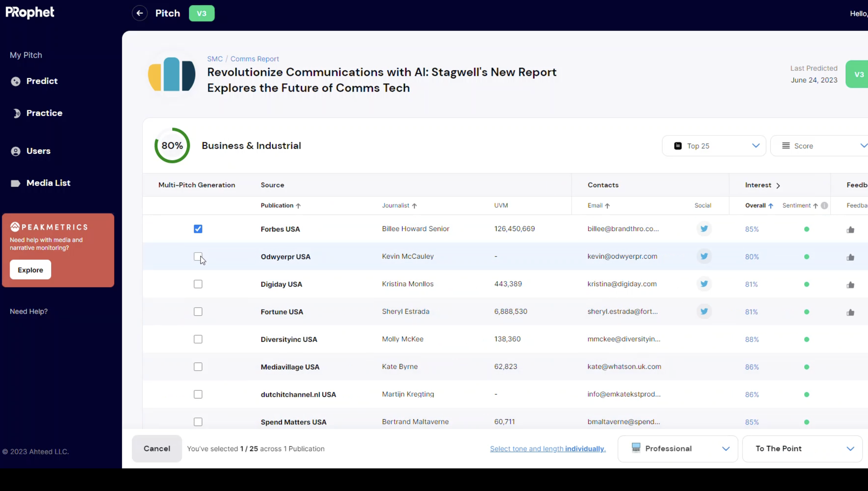This screenshot has height=491, width=868.
Task: Click Twitter icon for Fortune USA row
Action: click(704, 311)
